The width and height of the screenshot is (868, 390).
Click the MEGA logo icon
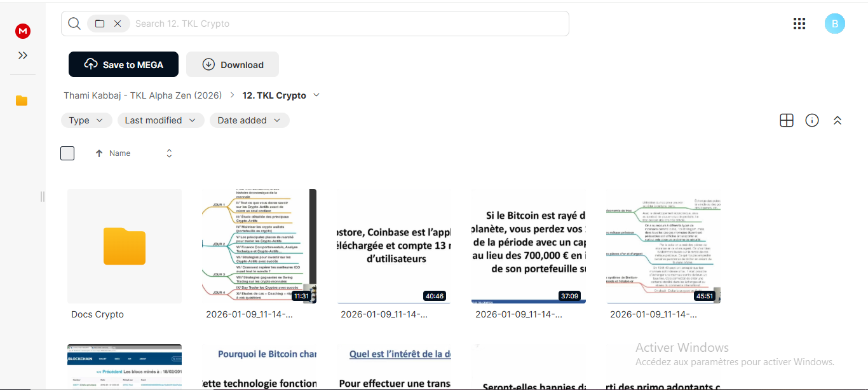point(23,31)
